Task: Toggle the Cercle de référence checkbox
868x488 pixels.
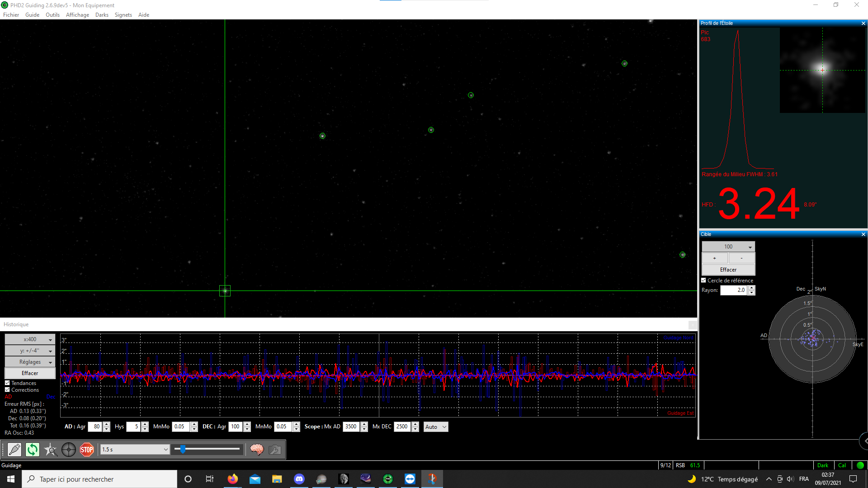Action: pyautogui.click(x=703, y=281)
